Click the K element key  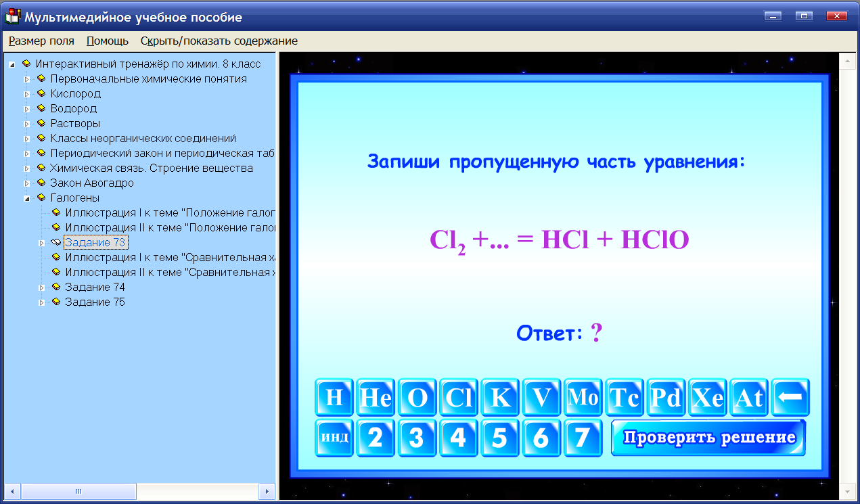pyautogui.click(x=500, y=397)
